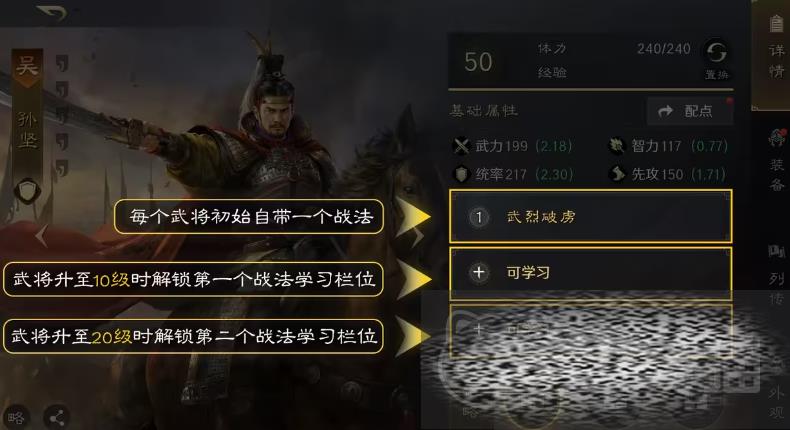This screenshot has width=790, height=430.
Task: Tap the back arrow at top left
Action: pyautogui.click(x=52, y=12)
